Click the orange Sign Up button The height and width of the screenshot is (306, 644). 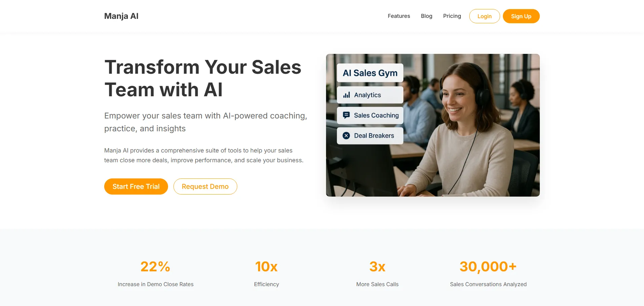pos(521,16)
